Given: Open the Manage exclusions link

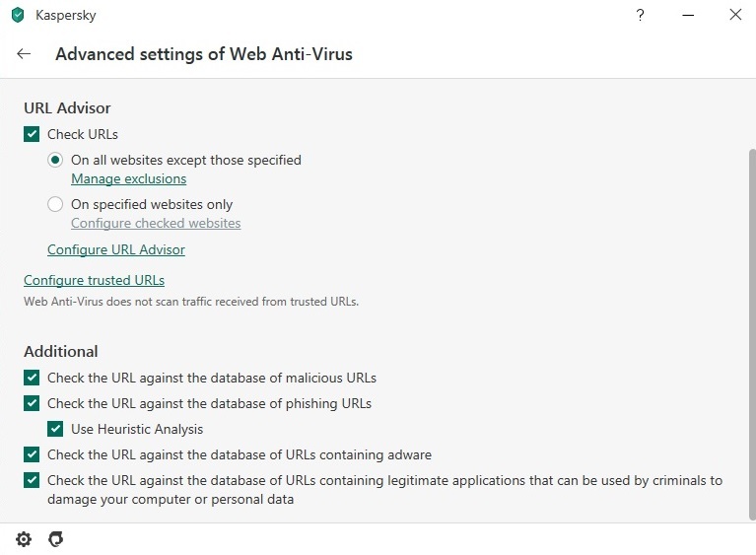Looking at the screenshot, I should pyautogui.click(x=129, y=178).
